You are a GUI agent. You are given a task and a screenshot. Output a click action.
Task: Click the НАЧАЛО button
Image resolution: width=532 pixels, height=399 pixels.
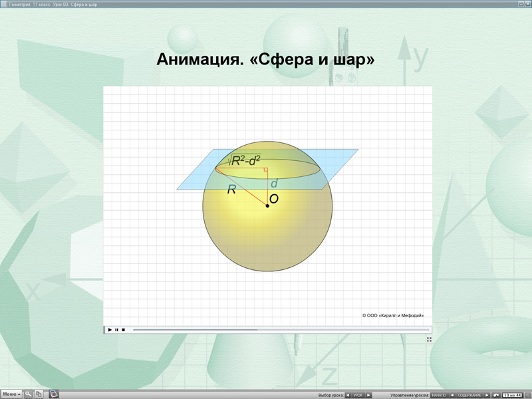click(x=440, y=395)
